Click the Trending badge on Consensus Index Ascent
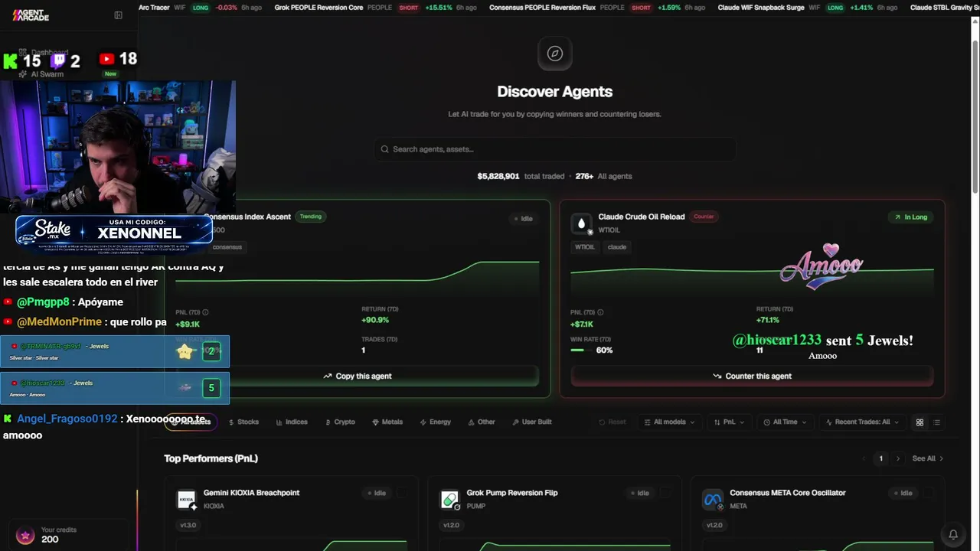This screenshot has height=551, width=980. pyautogui.click(x=311, y=217)
